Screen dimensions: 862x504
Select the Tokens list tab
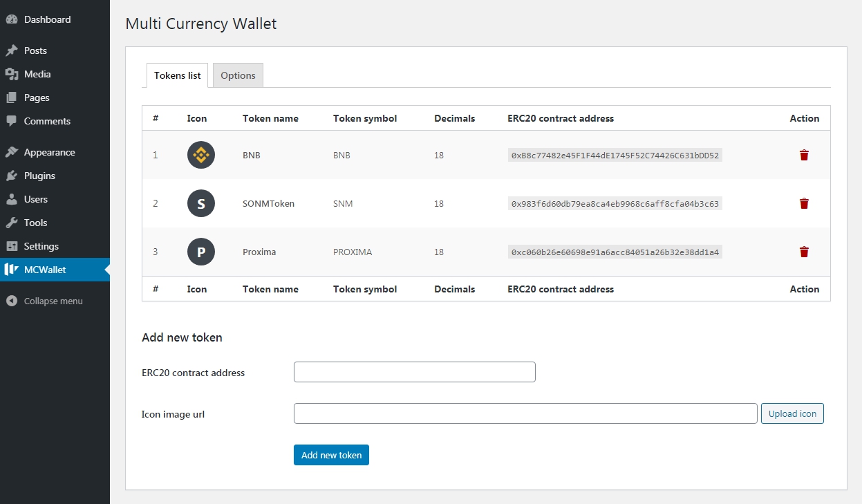[177, 75]
